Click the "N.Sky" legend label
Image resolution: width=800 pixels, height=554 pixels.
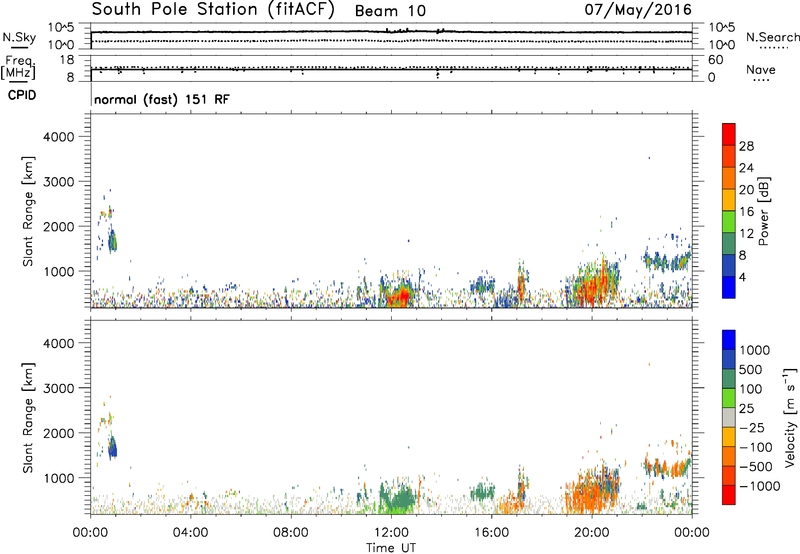pyautogui.click(x=19, y=37)
